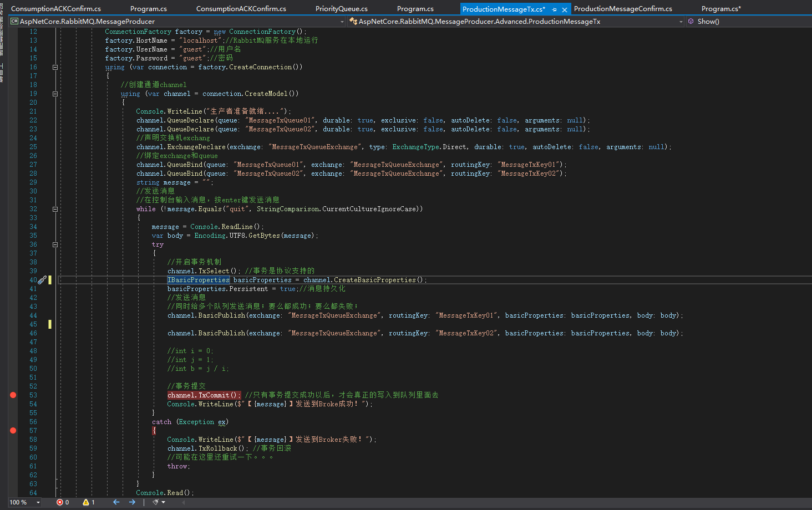The width and height of the screenshot is (812, 510).
Task: Click the navigate forward arrow in status bar
Action: [131, 502]
